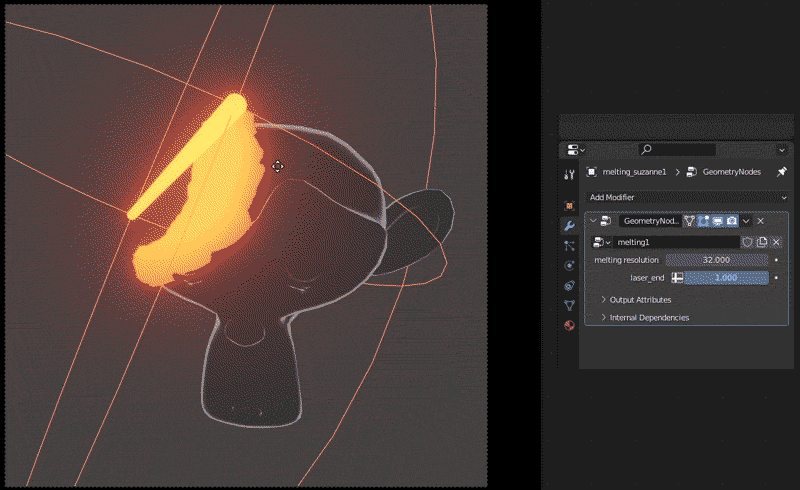This screenshot has height=490, width=800.
Task: Toggle modifier viewport display
Action: pyautogui.click(x=717, y=221)
